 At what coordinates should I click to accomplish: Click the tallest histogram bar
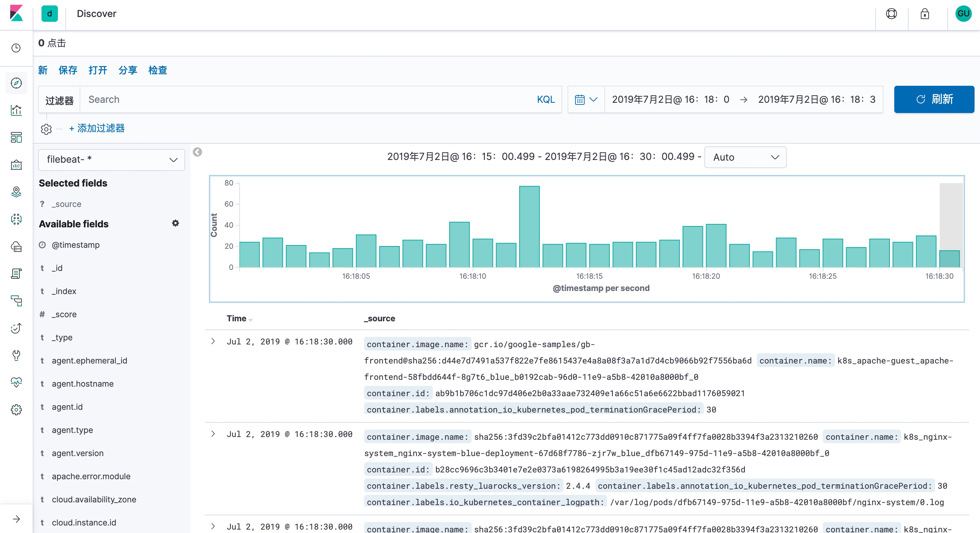point(529,227)
